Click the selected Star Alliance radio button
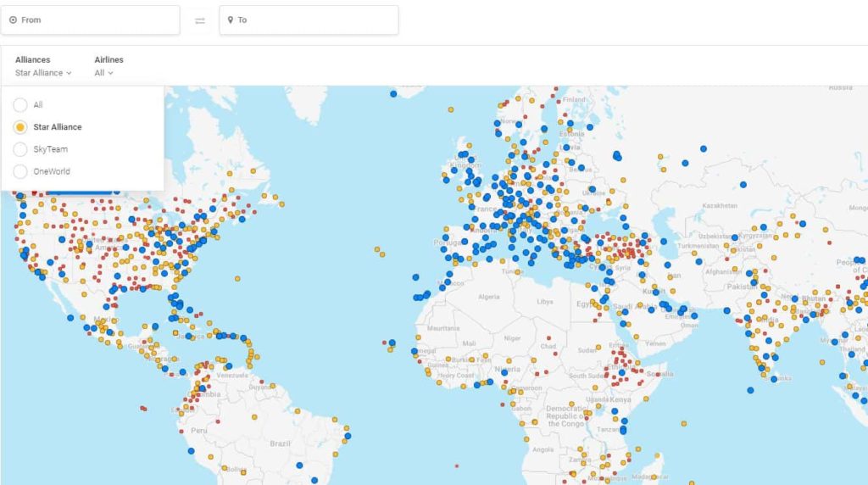 (20, 127)
